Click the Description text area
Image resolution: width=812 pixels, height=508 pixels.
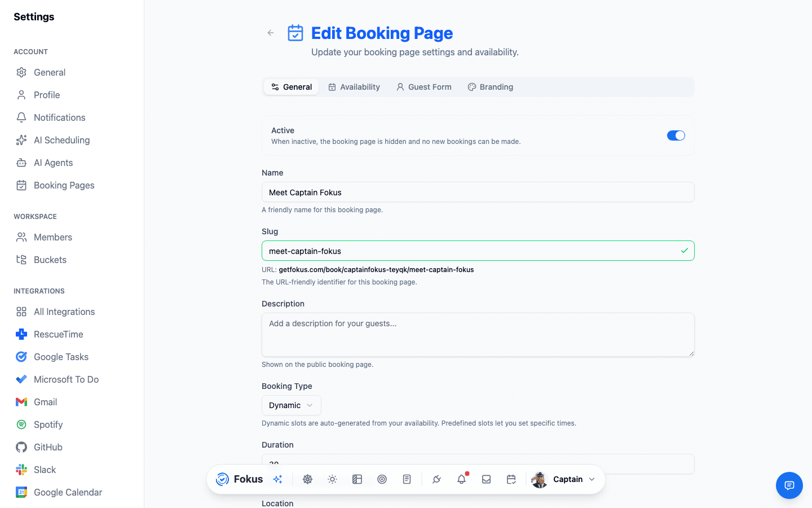click(x=478, y=335)
